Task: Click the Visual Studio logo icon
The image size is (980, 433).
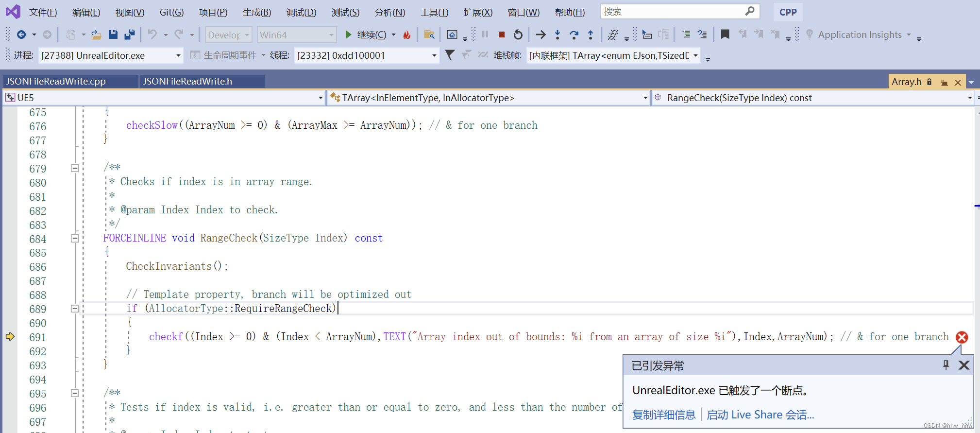Action: (x=13, y=12)
